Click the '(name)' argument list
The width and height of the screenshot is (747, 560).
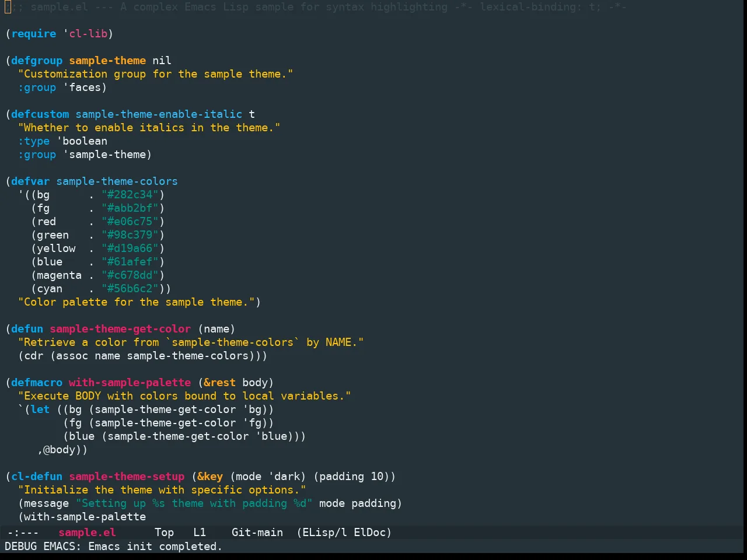[217, 329]
